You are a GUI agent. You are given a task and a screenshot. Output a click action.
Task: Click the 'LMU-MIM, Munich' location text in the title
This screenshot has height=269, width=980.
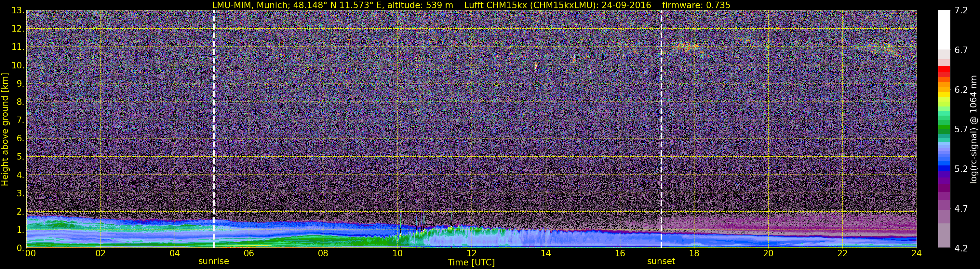pos(250,5)
